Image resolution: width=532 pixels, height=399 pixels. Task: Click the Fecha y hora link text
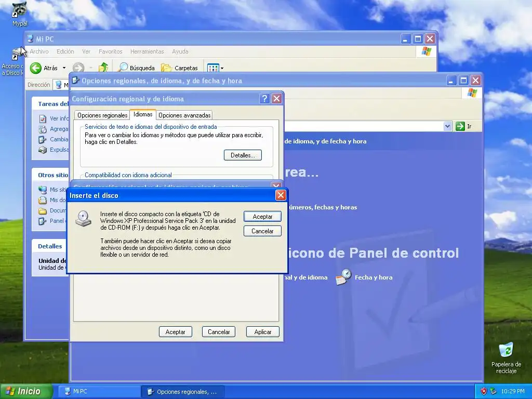tap(374, 277)
